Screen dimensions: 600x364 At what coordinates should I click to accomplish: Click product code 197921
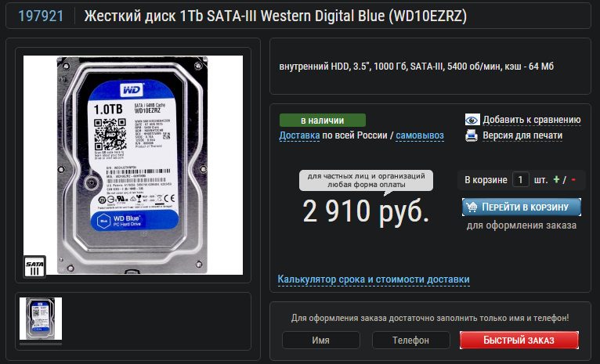(41, 16)
